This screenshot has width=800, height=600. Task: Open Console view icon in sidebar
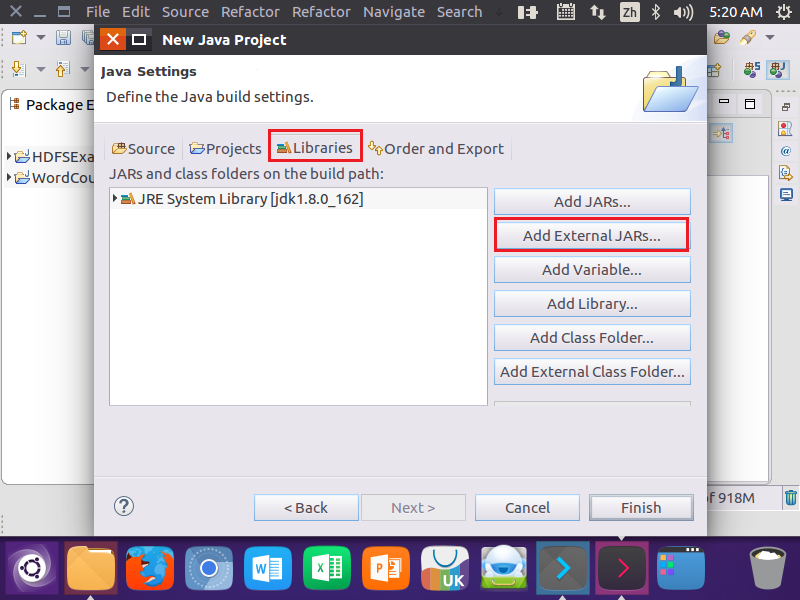click(x=786, y=195)
